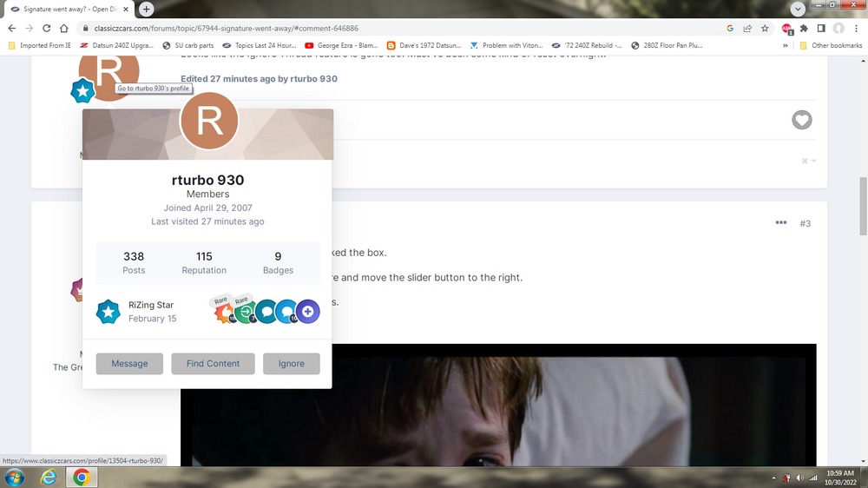Screen dimensions: 868x488
Task: Open the Imported From IE bookmark folder
Action: point(40,45)
